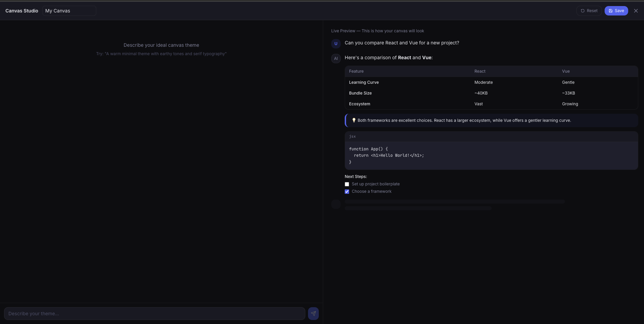Click the Reset button
Viewport: 644px width, 324px height.
click(589, 11)
